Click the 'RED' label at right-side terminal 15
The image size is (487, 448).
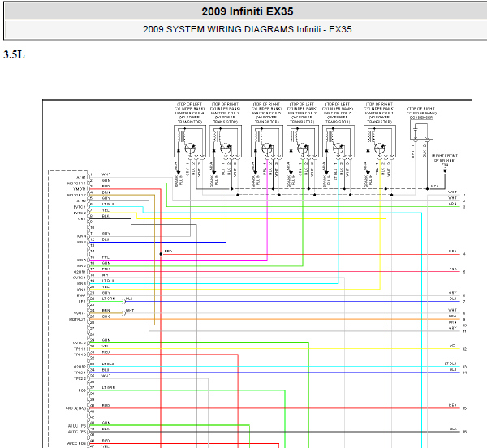click(x=453, y=405)
